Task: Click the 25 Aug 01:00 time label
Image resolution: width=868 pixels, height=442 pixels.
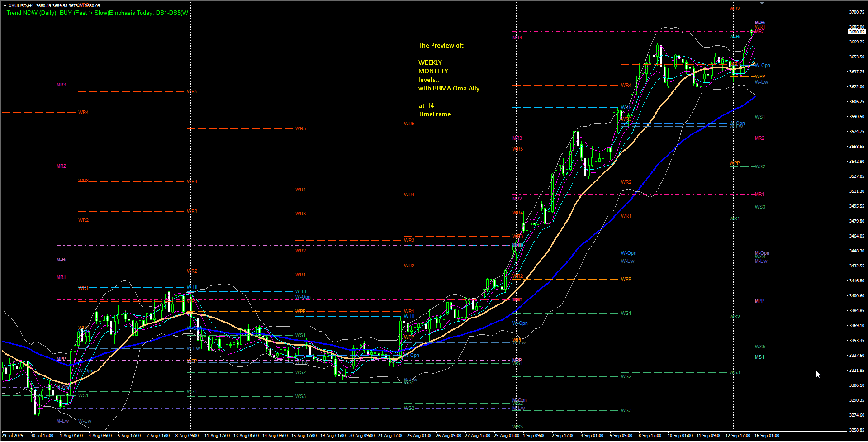Action: click(x=419, y=436)
